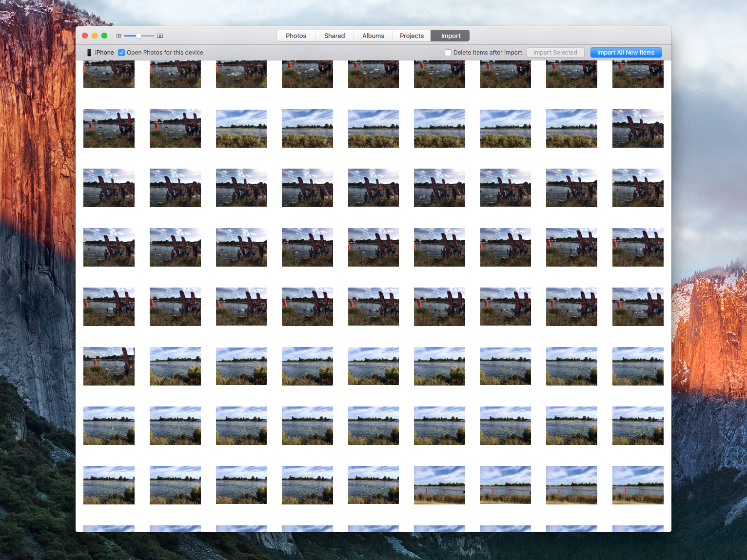Select the Import tab
747x560 pixels.
(451, 36)
